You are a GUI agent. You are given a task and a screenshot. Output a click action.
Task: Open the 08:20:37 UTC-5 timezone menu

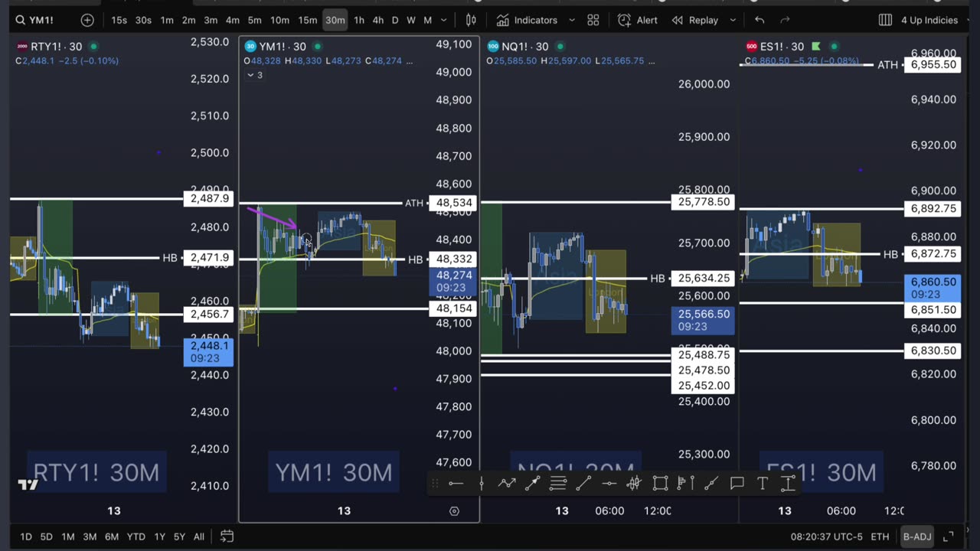(826, 536)
